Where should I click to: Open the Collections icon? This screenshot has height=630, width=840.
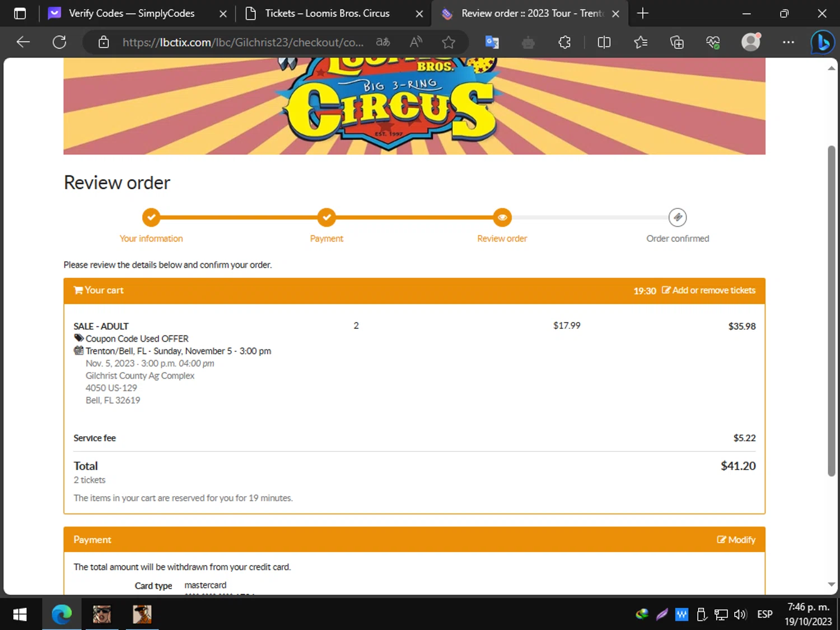(676, 42)
